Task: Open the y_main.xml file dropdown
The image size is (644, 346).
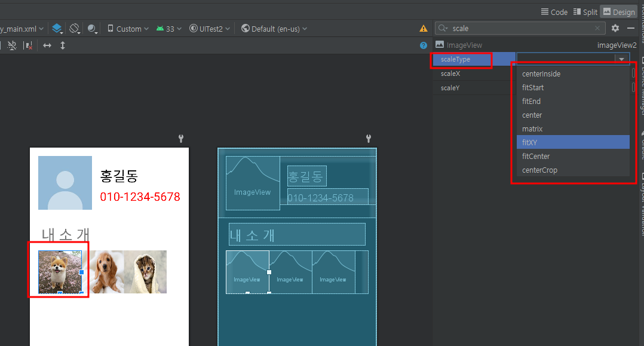Action: [22, 29]
